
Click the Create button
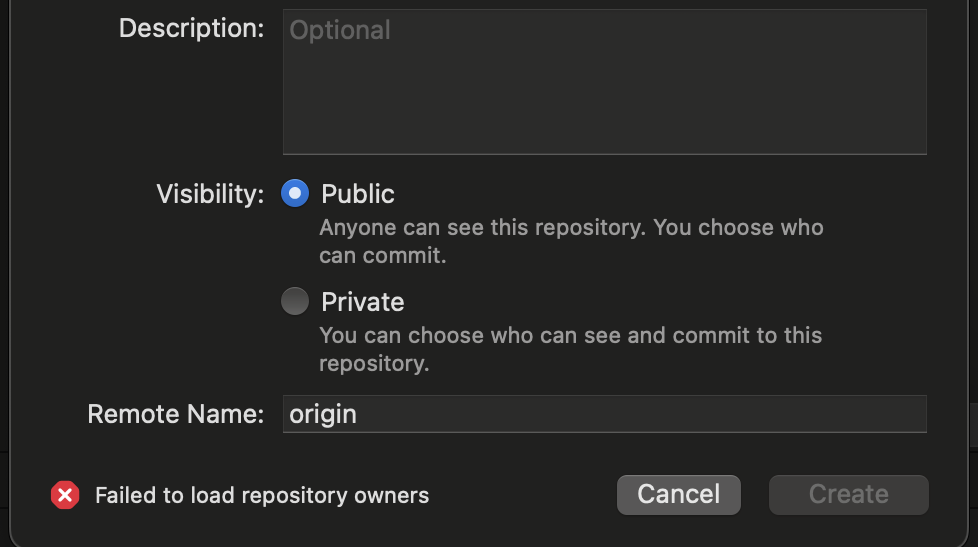848,494
